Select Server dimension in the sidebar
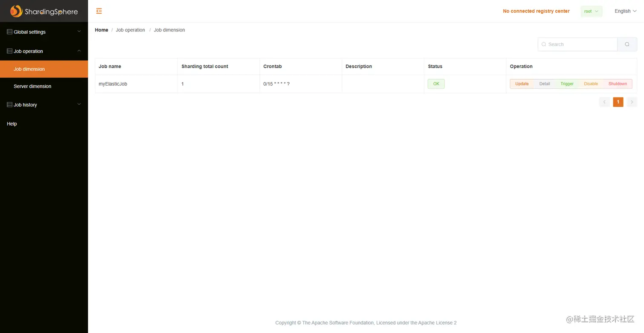The height and width of the screenshot is (333, 644). tap(44, 86)
